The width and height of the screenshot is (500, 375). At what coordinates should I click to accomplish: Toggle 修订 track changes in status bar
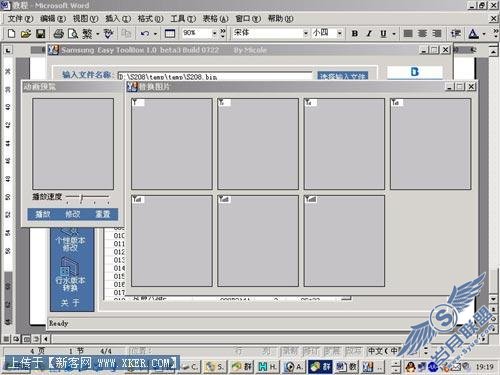tap(311, 351)
